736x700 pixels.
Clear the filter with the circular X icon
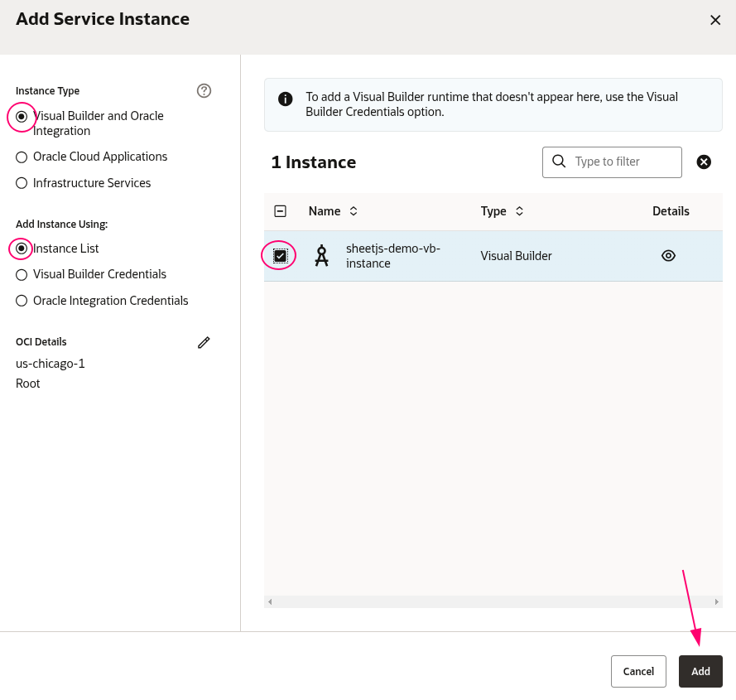(x=704, y=162)
